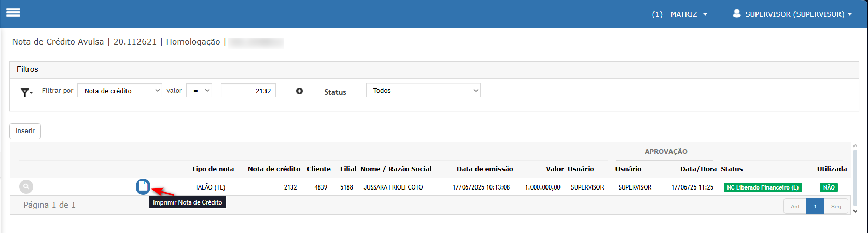Click the user avatar icon beside SUPERVISOR

pos(736,13)
